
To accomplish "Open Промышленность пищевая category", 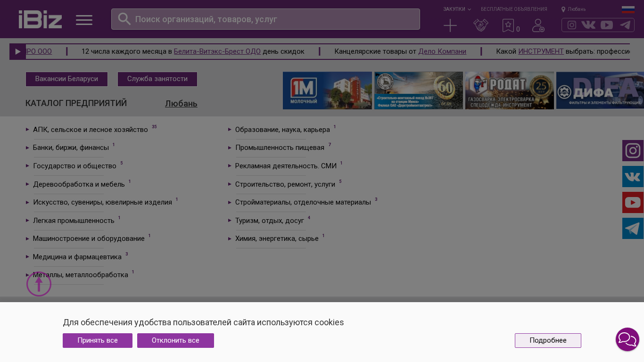I will pyautogui.click(x=280, y=148).
